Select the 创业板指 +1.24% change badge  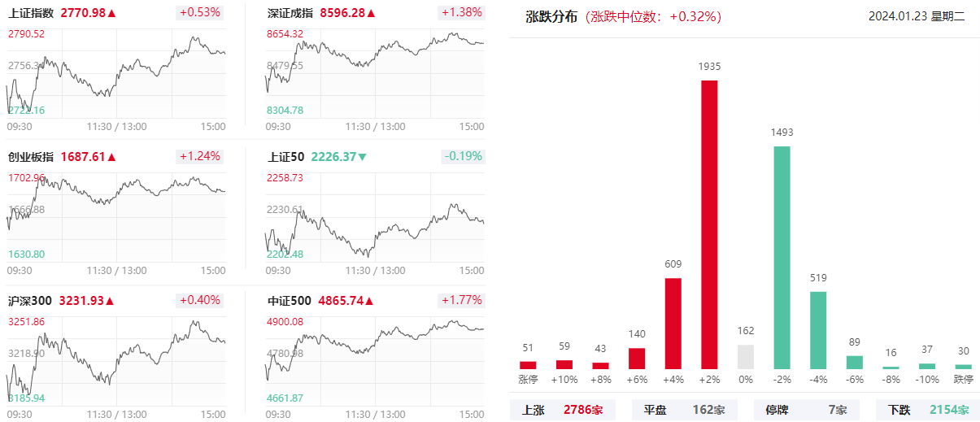(x=199, y=156)
